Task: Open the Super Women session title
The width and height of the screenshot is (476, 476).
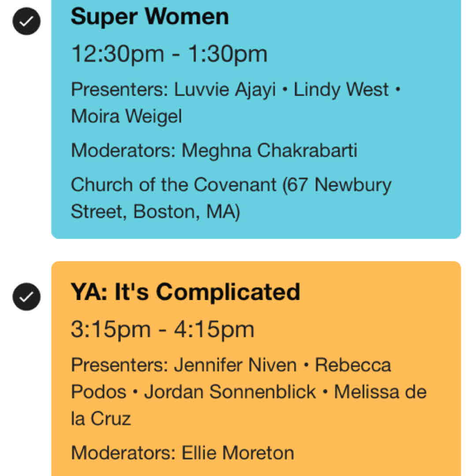Action: [150, 17]
